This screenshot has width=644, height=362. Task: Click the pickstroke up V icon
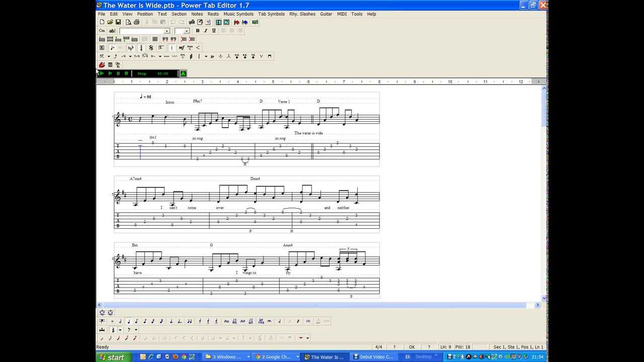pos(261,56)
